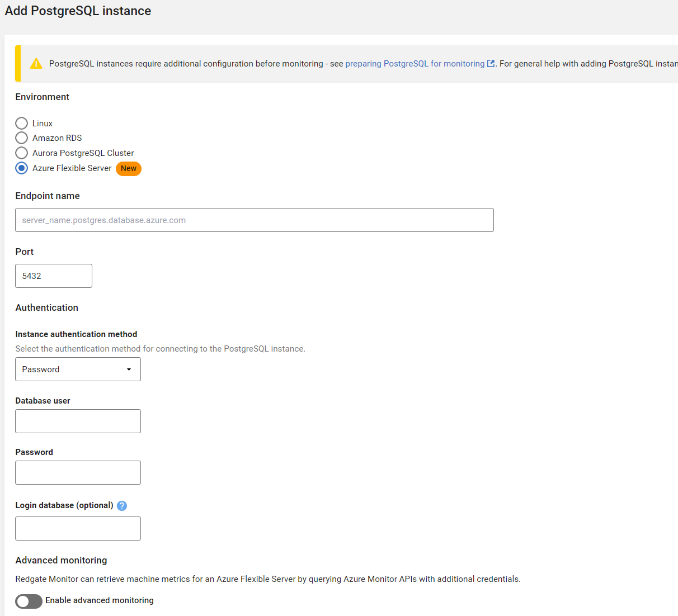Screen dimensions: 678x616
Task: Select Azure Flexible Server radio button
Action: (x=22, y=168)
